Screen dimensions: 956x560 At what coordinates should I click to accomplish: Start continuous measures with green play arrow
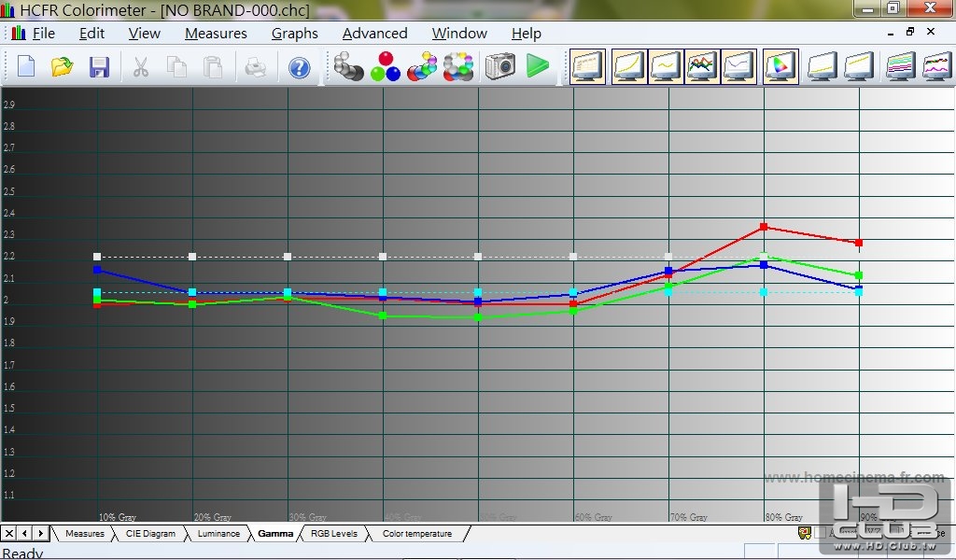537,66
